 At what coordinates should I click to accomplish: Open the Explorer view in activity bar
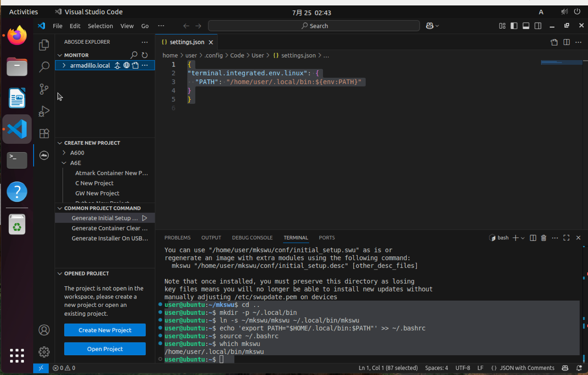coord(44,45)
